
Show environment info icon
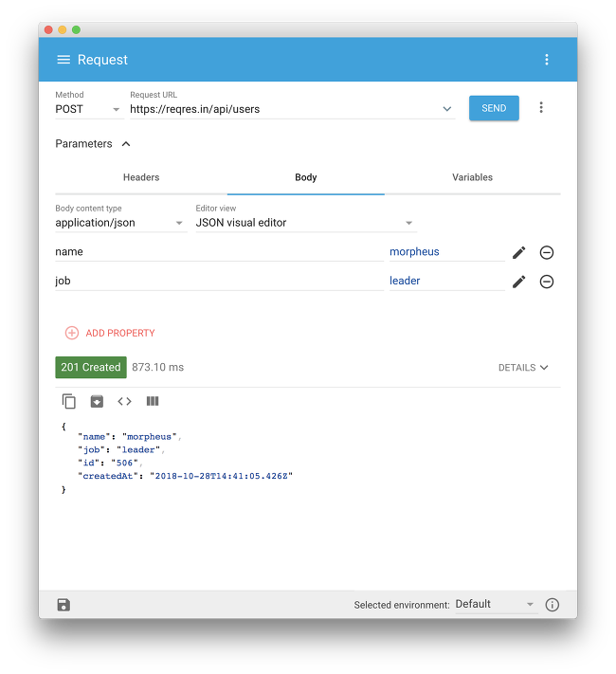pyautogui.click(x=552, y=605)
